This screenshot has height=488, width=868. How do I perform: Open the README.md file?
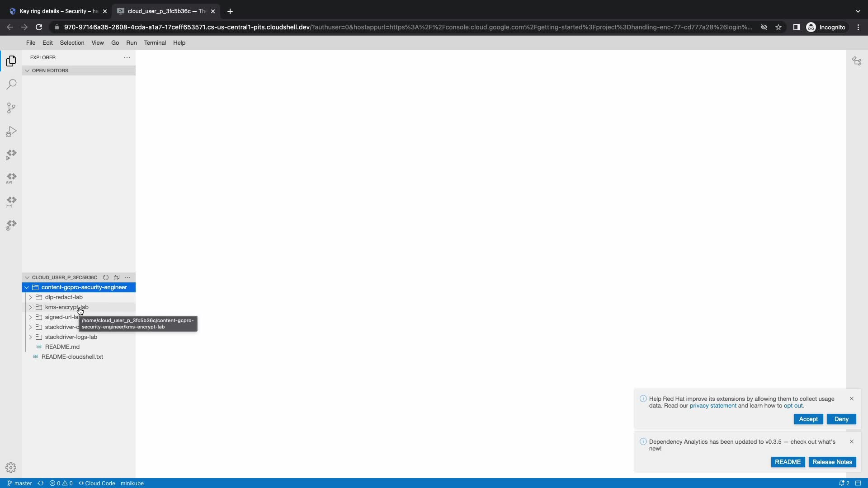62,347
